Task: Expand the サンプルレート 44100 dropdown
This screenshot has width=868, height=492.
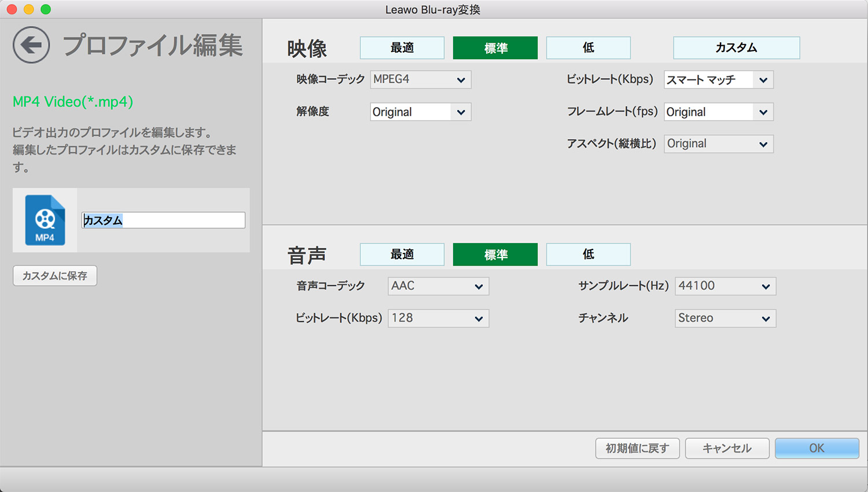Action: coord(725,286)
